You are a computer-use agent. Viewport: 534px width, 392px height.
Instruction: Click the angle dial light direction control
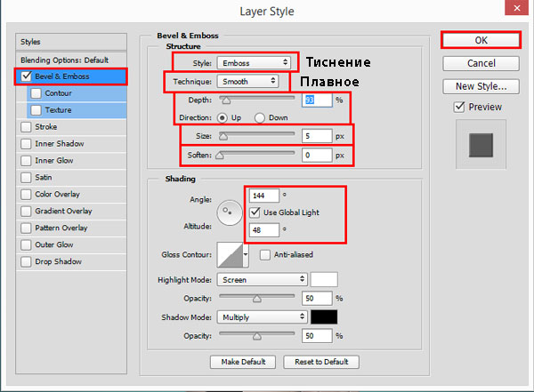(230, 212)
